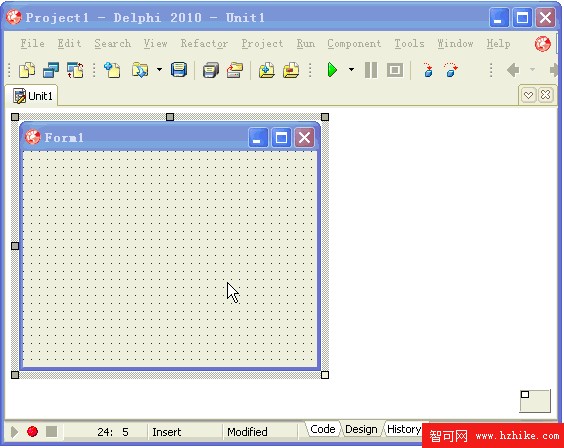
Task: Open the Refactor menu
Action: pos(204,44)
